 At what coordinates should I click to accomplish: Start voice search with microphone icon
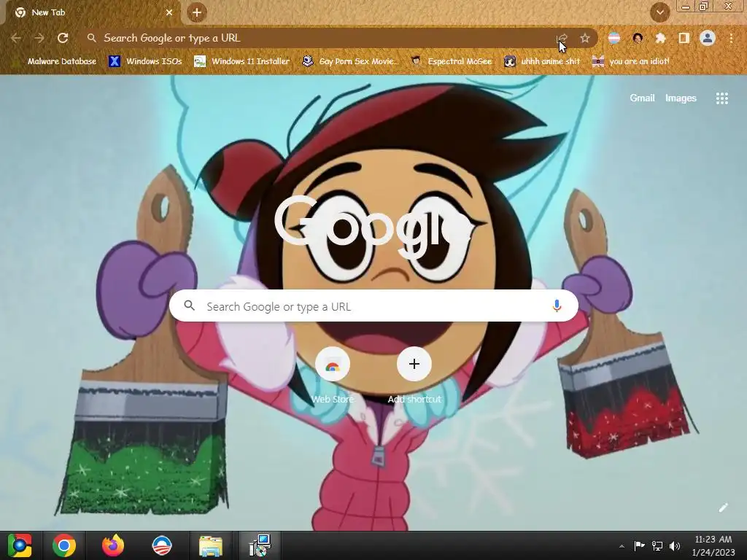coord(557,306)
